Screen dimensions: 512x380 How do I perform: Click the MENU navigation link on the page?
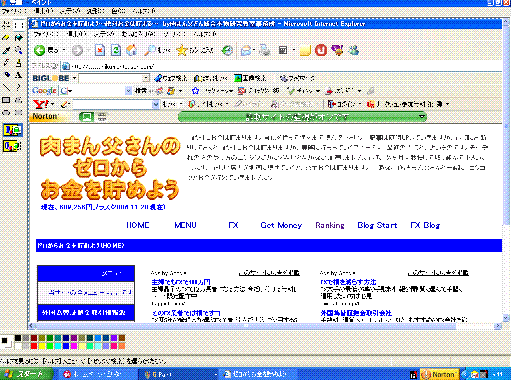[x=185, y=225]
